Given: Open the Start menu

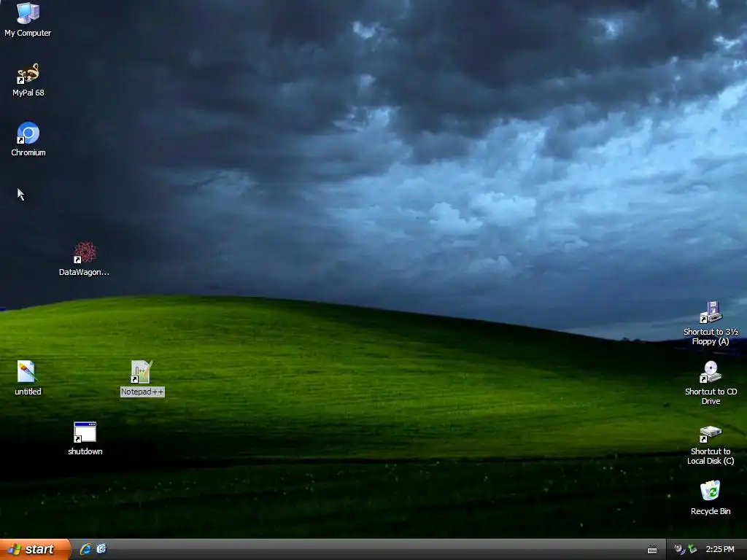Looking at the screenshot, I should pyautogui.click(x=35, y=549).
